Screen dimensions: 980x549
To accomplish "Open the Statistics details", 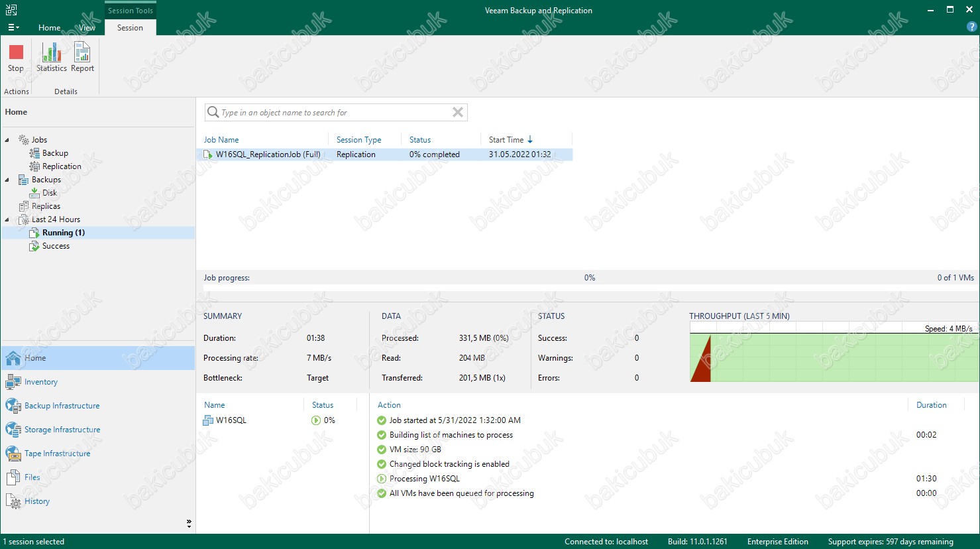I will [52, 58].
